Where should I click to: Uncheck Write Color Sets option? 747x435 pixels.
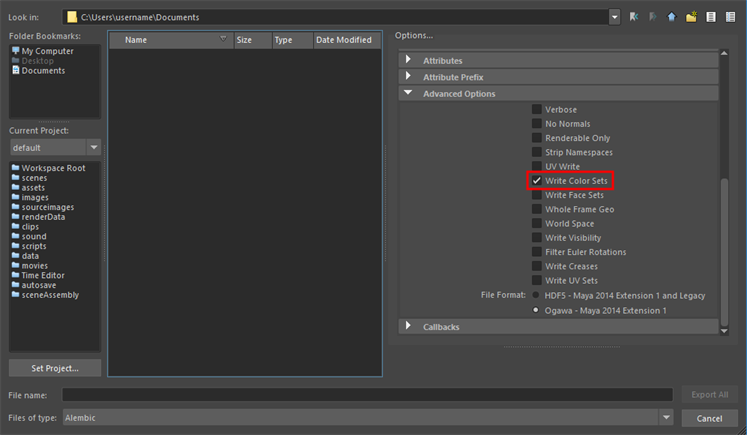point(536,181)
